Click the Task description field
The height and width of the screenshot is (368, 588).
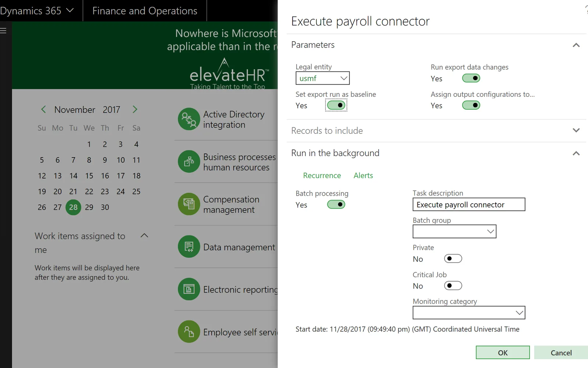pos(469,205)
